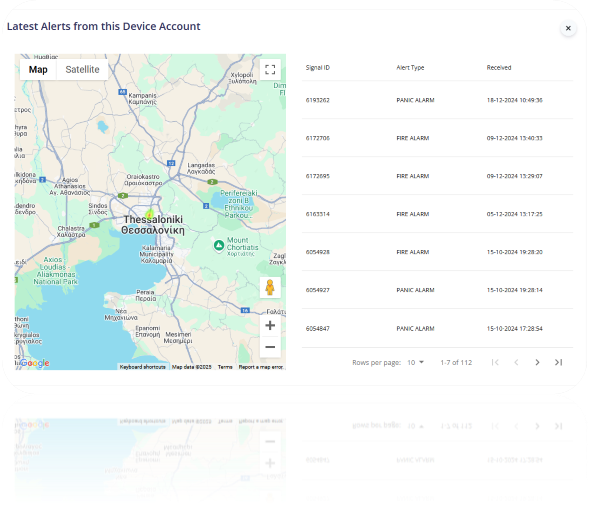Open Rows per page dropdown
Image resolution: width=589 pixels, height=525 pixels.
(x=415, y=362)
